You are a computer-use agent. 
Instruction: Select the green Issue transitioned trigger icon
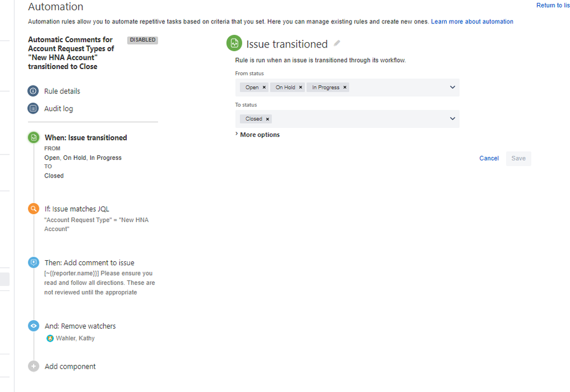34,138
